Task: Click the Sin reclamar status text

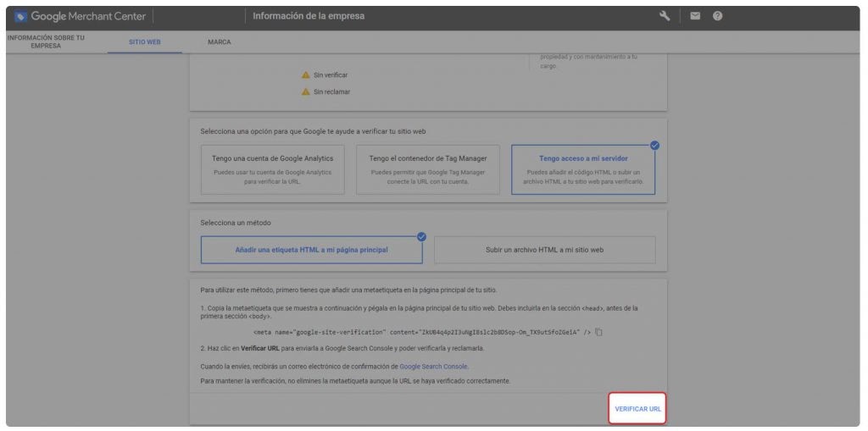Action: pyautogui.click(x=332, y=91)
